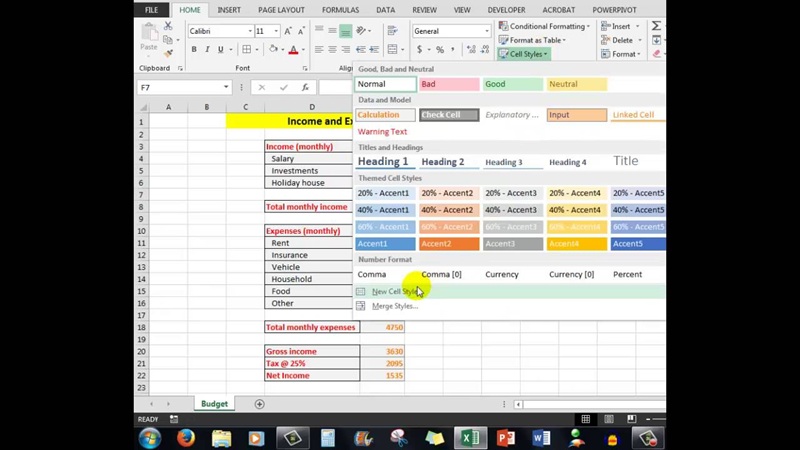Image resolution: width=800 pixels, height=450 pixels.
Task: Switch to the PAGE LAYOUT tab
Action: tap(281, 10)
